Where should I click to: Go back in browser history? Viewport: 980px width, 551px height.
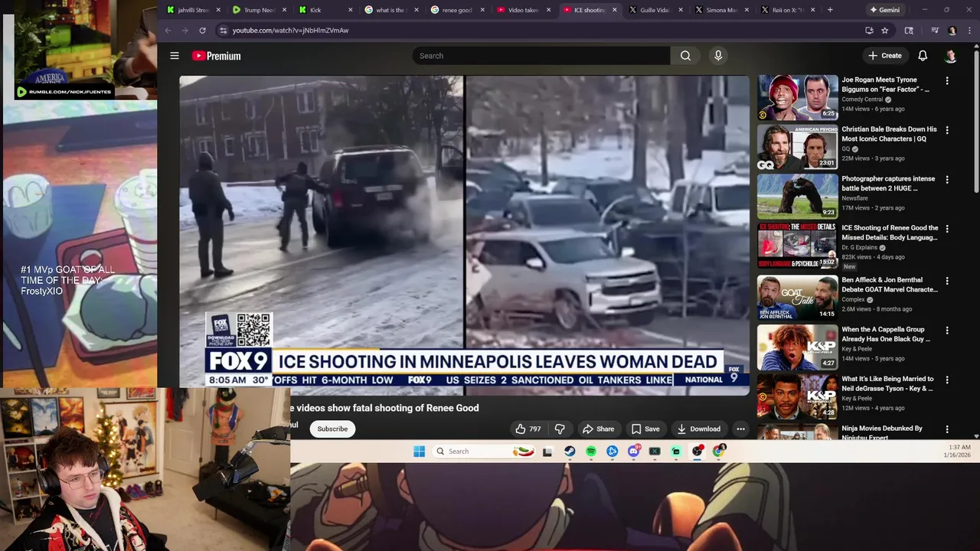pos(168,31)
